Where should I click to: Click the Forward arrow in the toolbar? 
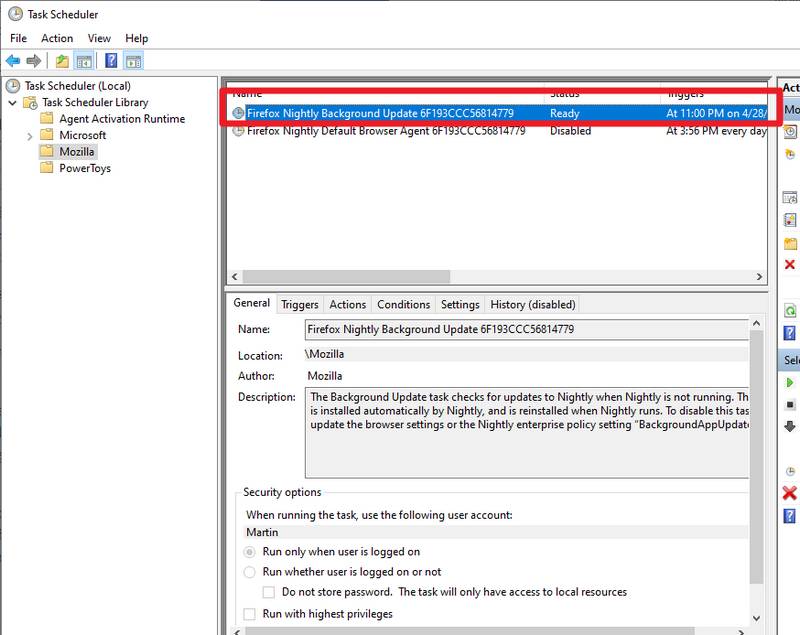(33, 61)
